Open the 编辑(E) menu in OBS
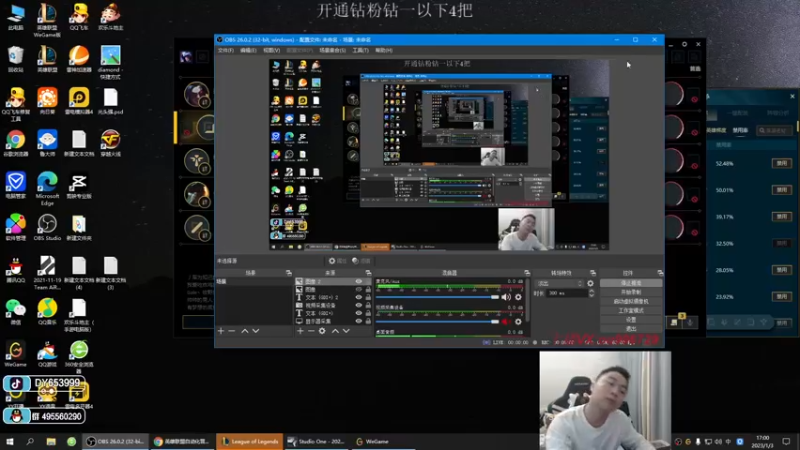Screen dimensions: 800x450 coord(248,51)
